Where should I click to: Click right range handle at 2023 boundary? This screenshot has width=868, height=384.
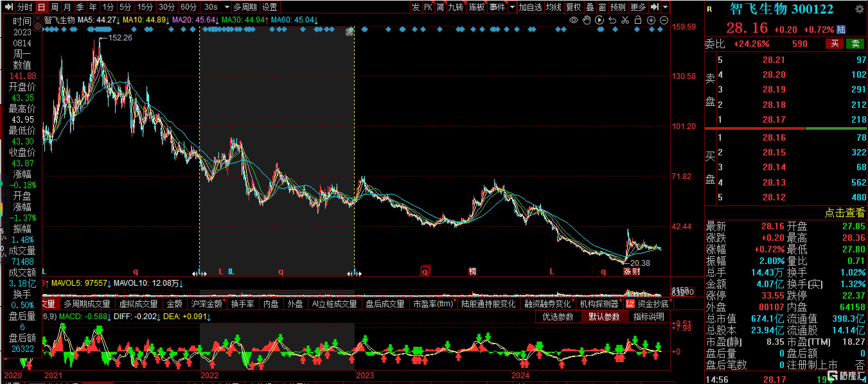click(354, 274)
